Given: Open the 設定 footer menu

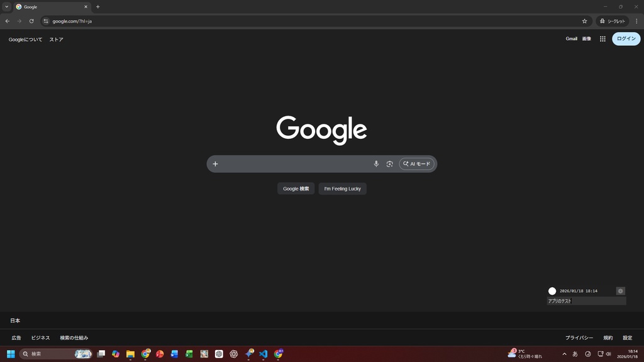Looking at the screenshot, I should pos(627,337).
